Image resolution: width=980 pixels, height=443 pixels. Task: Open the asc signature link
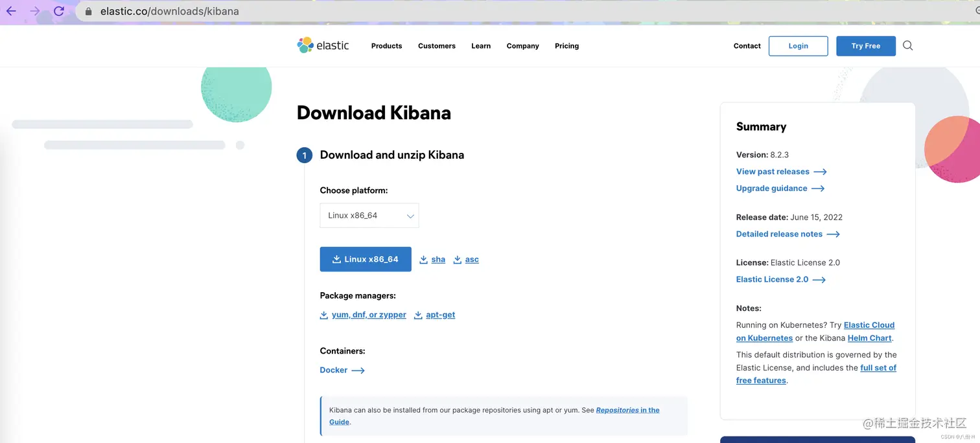(x=472, y=260)
